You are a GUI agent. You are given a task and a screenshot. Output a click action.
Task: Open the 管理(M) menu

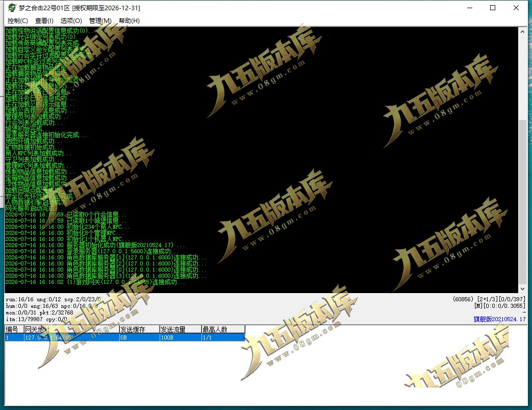pyautogui.click(x=100, y=21)
